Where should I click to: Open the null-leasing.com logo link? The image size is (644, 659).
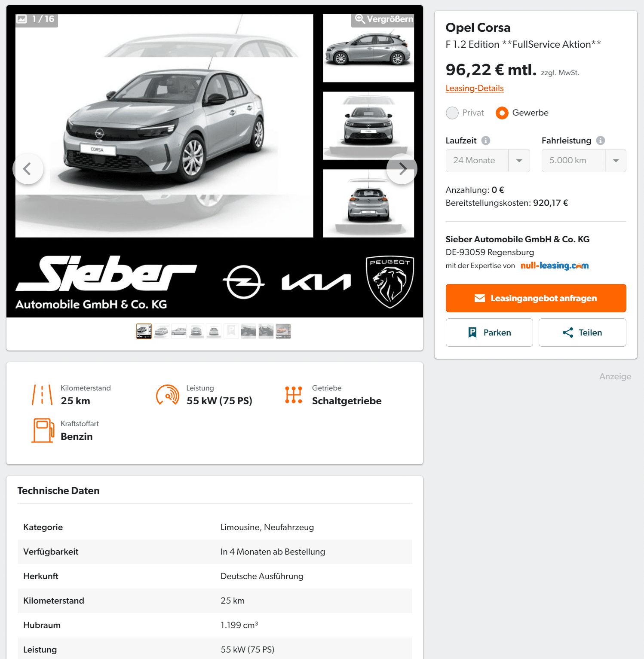point(555,265)
